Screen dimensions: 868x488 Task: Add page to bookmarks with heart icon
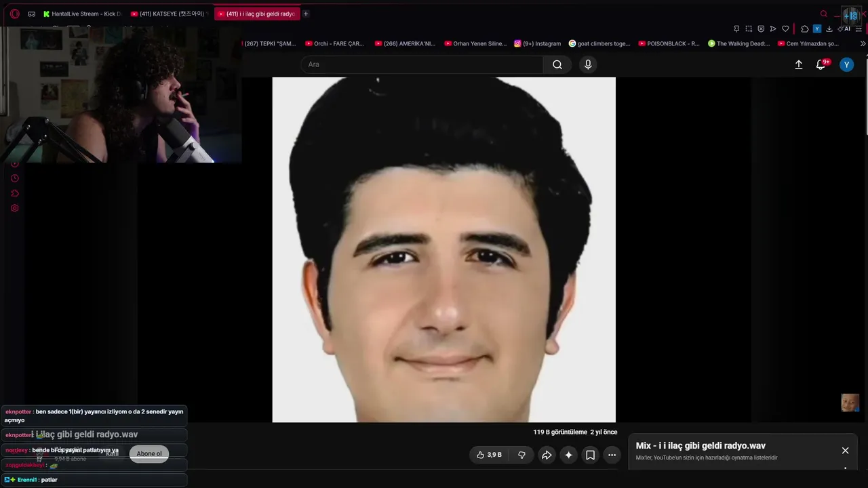click(785, 28)
